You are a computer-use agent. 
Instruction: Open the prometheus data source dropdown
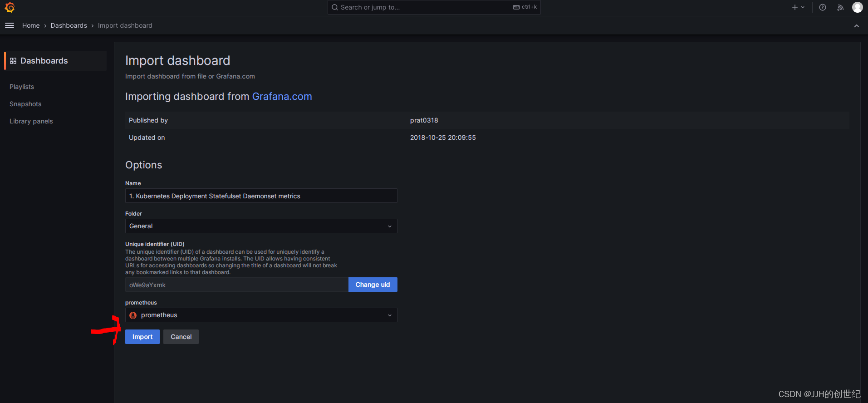click(x=261, y=315)
